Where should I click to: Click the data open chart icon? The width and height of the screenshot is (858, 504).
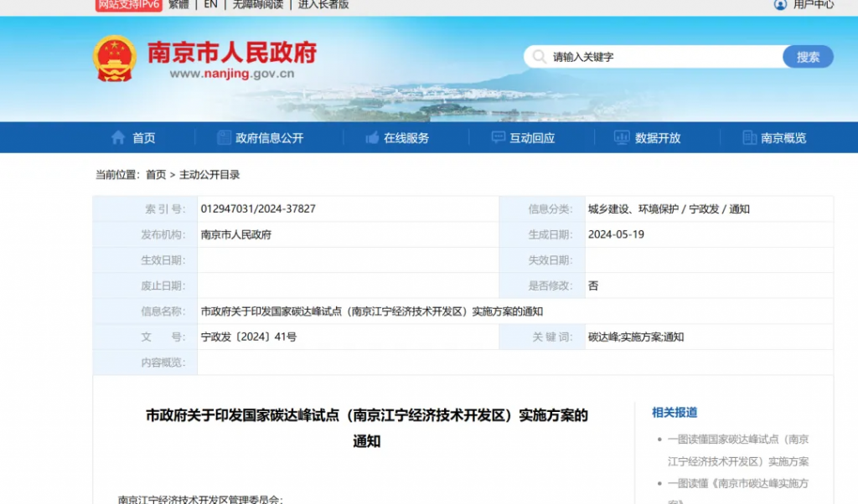pyautogui.click(x=622, y=138)
